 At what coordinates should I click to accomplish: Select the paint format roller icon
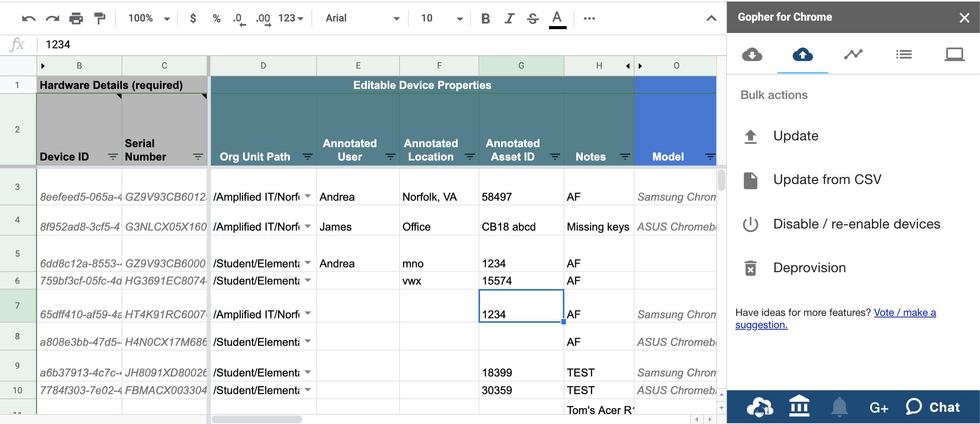(100, 18)
